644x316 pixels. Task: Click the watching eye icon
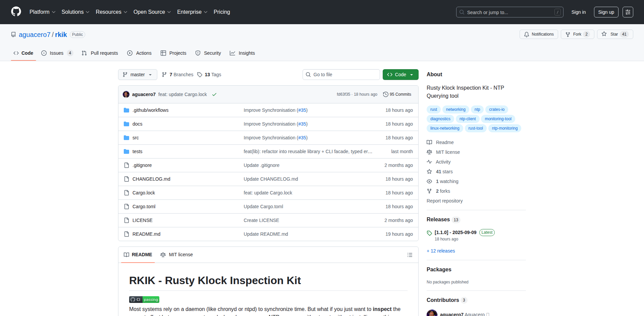(429, 181)
